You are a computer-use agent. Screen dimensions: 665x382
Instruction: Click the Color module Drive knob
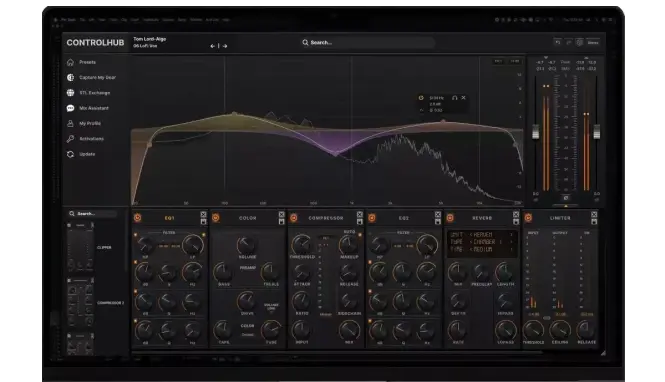point(247,301)
